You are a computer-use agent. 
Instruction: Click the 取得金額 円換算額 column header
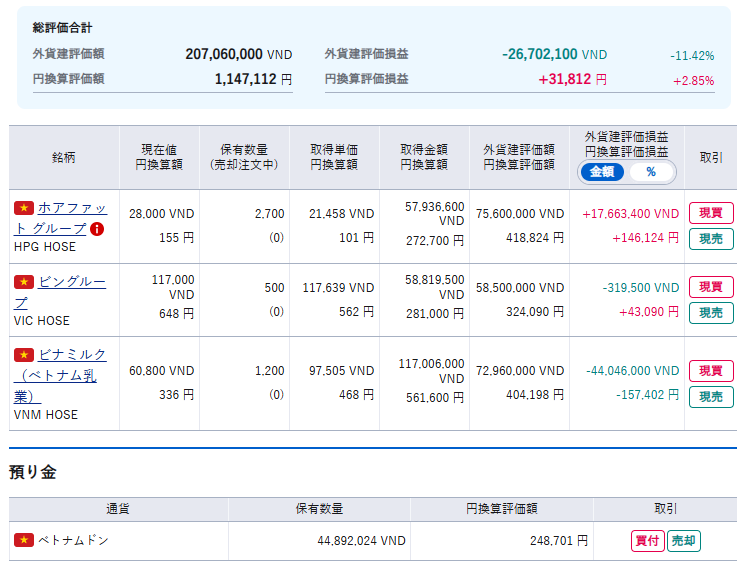pos(424,157)
